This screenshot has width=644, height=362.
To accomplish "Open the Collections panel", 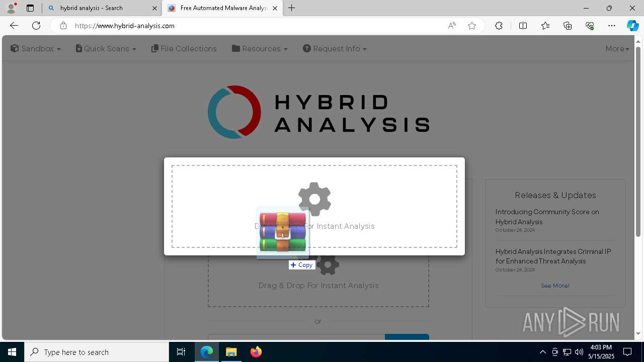I will (568, 26).
